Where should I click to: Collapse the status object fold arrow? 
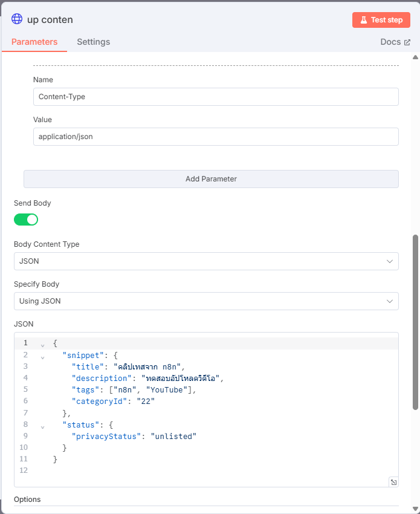point(42,427)
